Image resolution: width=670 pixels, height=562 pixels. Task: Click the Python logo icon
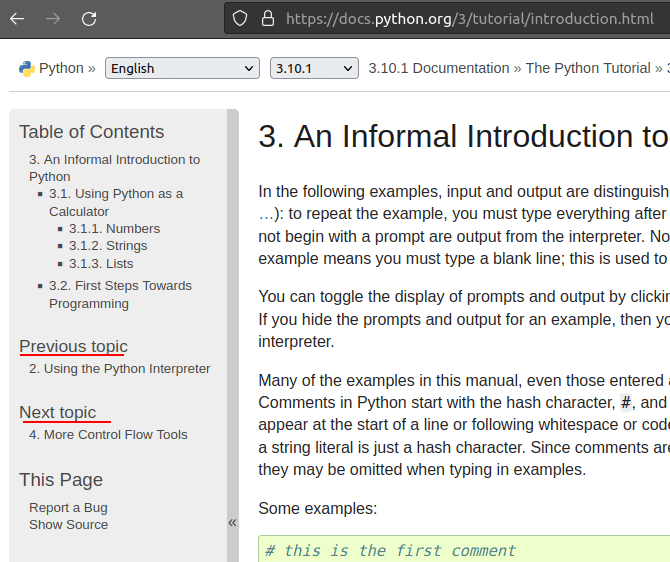pos(26,68)
